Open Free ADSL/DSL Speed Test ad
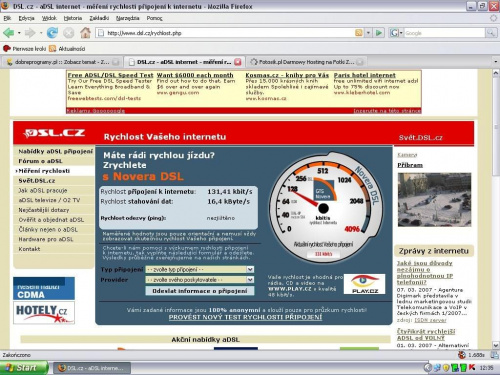The width and height of the screenshot is (500, 375). coord(110,75)
